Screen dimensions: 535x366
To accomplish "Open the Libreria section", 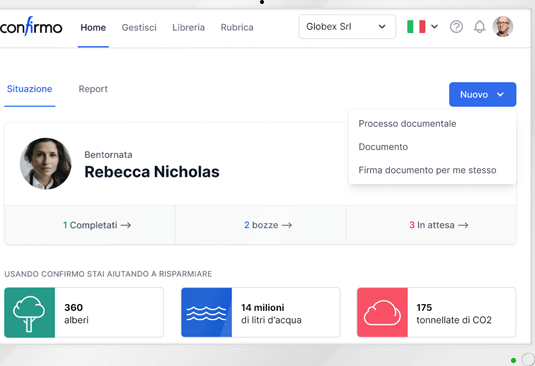I will pyautogui.click(x=188, y=27).
